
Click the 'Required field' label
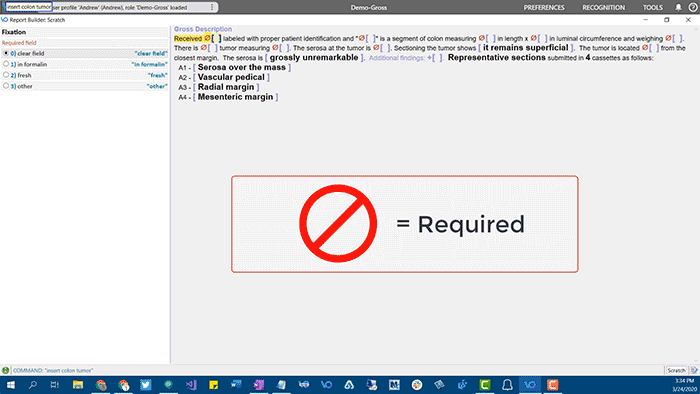point(19,43)
